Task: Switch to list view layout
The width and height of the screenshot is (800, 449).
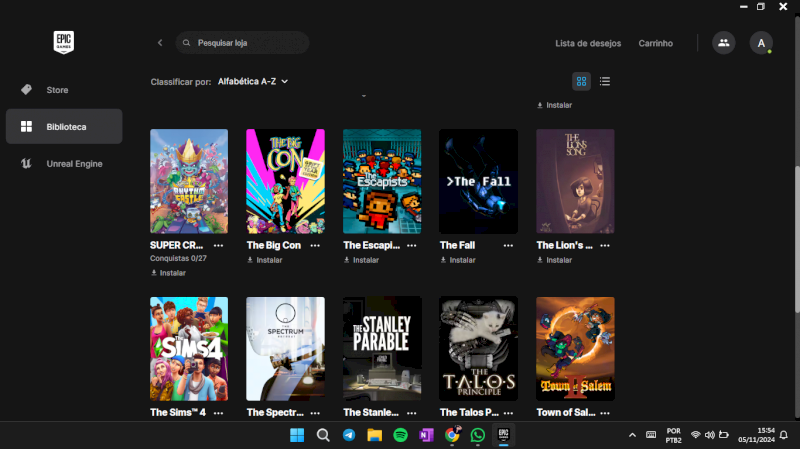Action: click(605, 81)
